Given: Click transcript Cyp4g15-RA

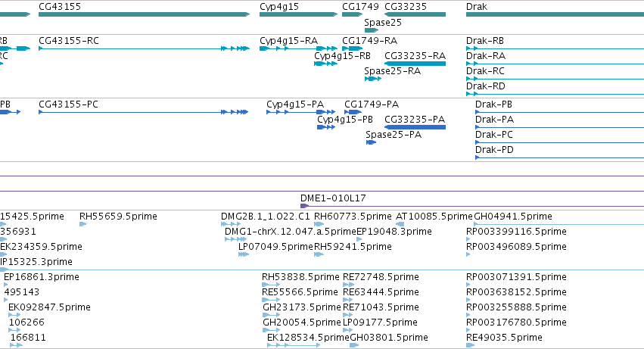Looking at the screenshot, I should 299,48.
